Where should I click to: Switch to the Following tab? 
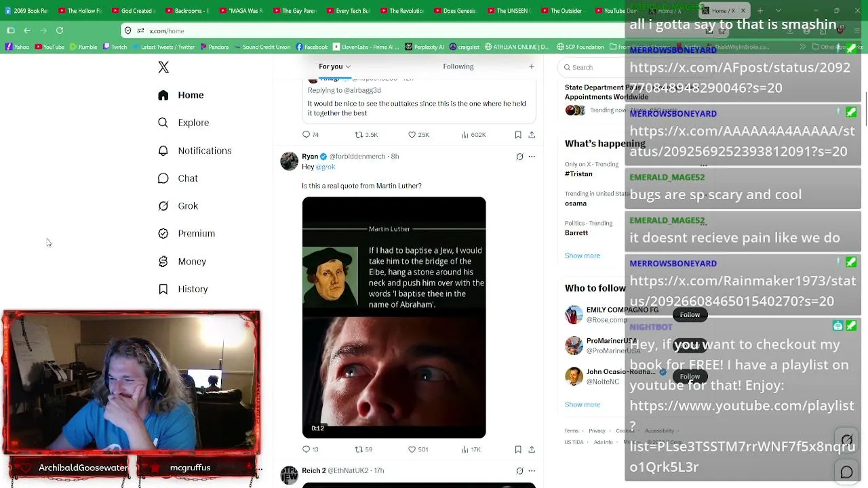coord(458,66)
